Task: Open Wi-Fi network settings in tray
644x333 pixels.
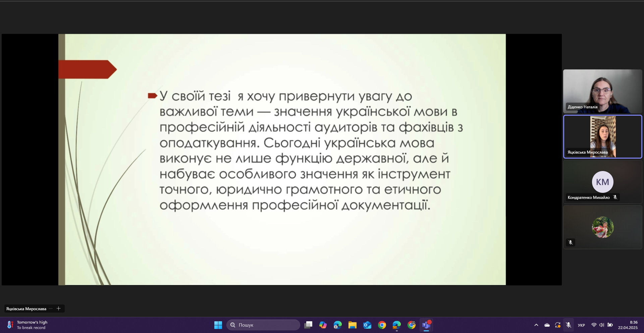Action: (594, 325)
